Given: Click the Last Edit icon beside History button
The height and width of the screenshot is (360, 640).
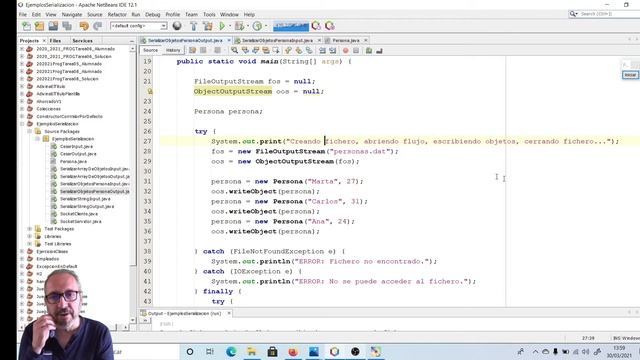Looking at the screenshot, I should click(x=192, y=50).
